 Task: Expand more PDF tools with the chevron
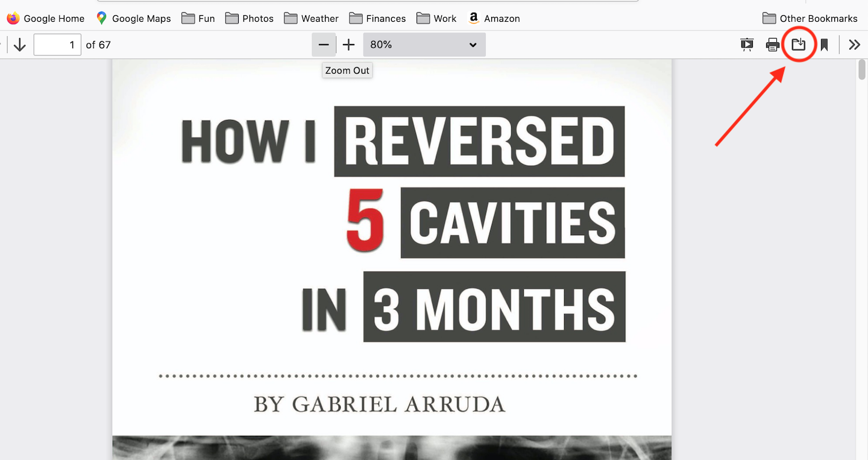[854, 44]
